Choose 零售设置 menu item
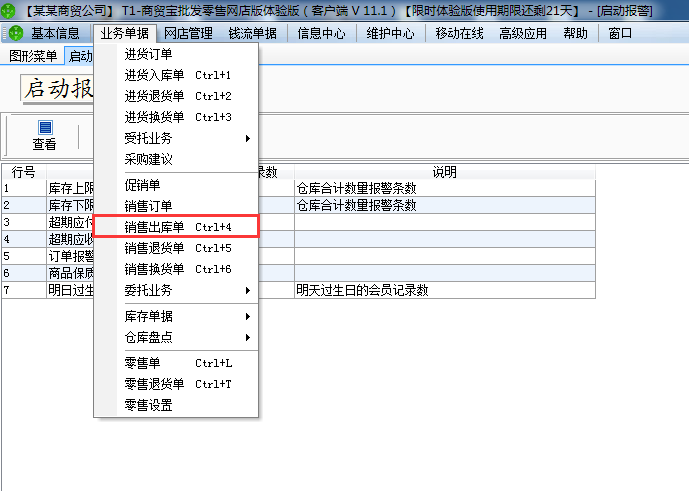Image resolution: width=689 pixels, height=491 pixels. point(176,405)
